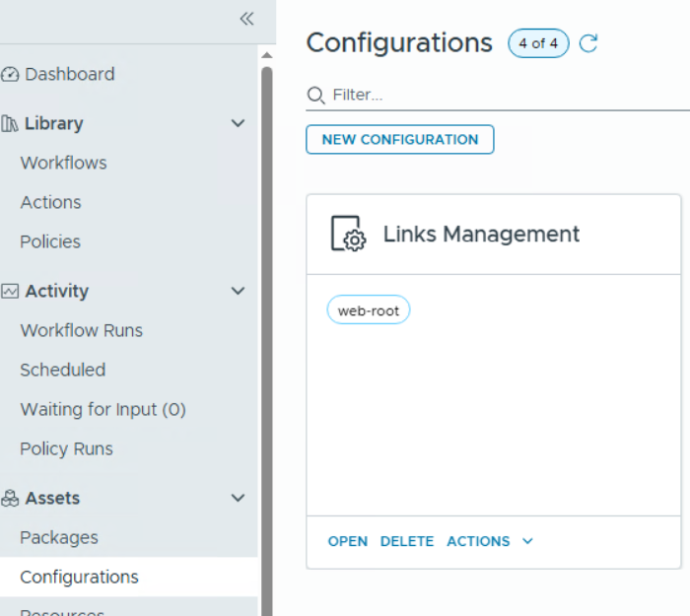Screen dimensions: 690x616
Task: Open Workflow Runs from the sidebar
Action: pos(81,330)
